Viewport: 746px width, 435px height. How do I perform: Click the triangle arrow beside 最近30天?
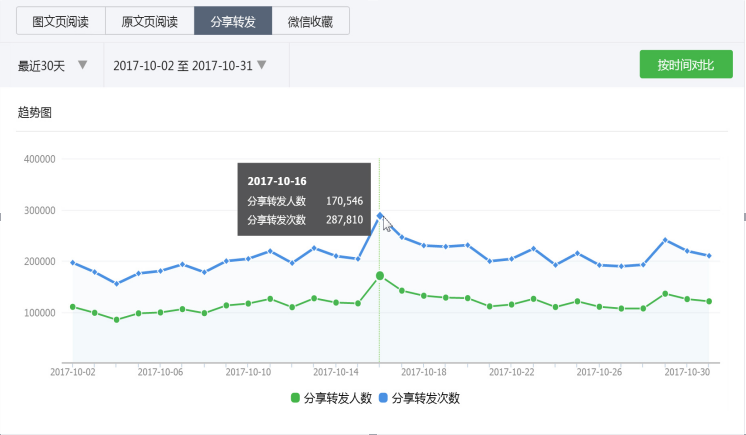83,65
